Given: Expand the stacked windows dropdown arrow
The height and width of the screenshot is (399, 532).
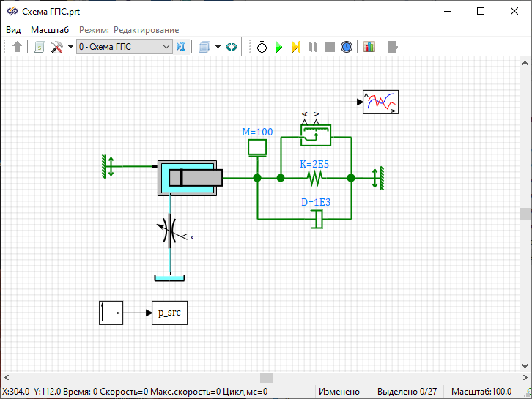Looking at the screenshot, I should [218, 47].
